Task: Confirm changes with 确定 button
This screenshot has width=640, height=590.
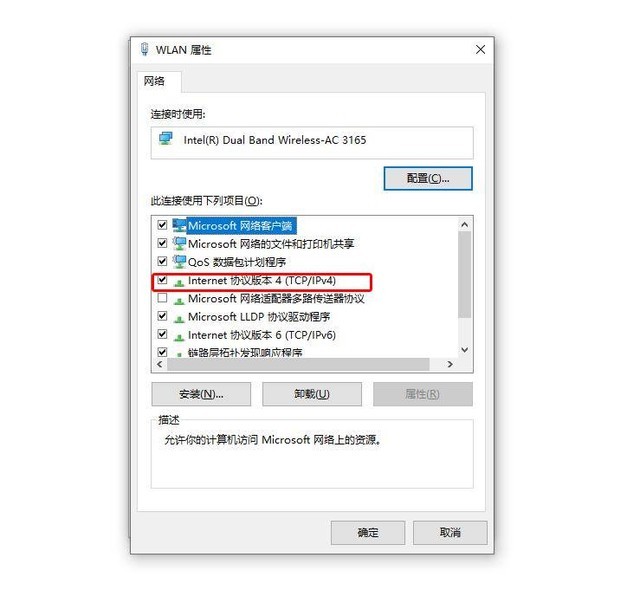Action: [368, 532]
